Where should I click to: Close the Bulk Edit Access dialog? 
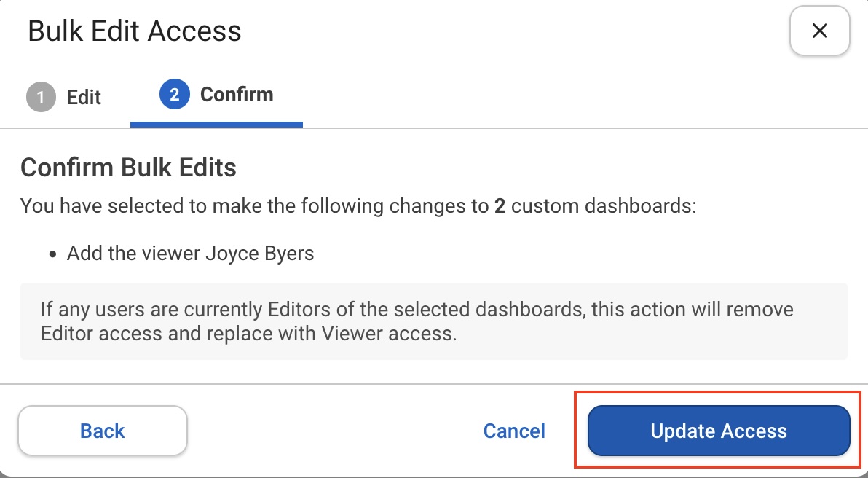pyautogui.click(x=819, y=31)
